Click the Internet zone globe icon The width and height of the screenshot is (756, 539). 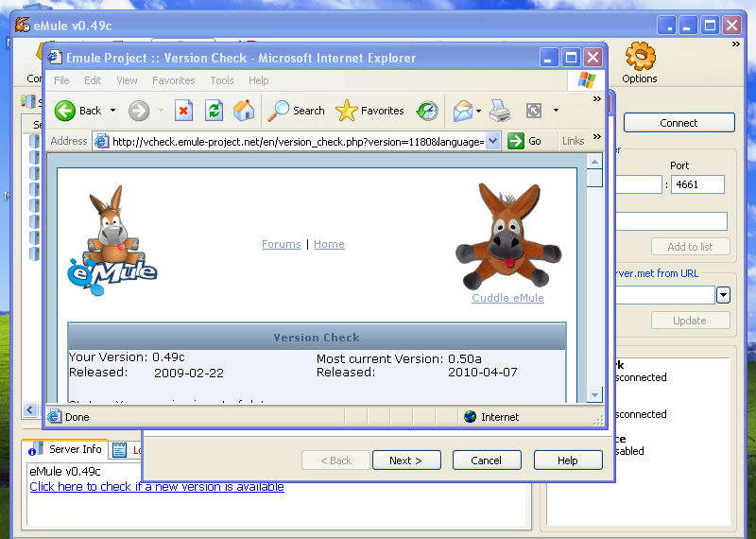point(470,416)
